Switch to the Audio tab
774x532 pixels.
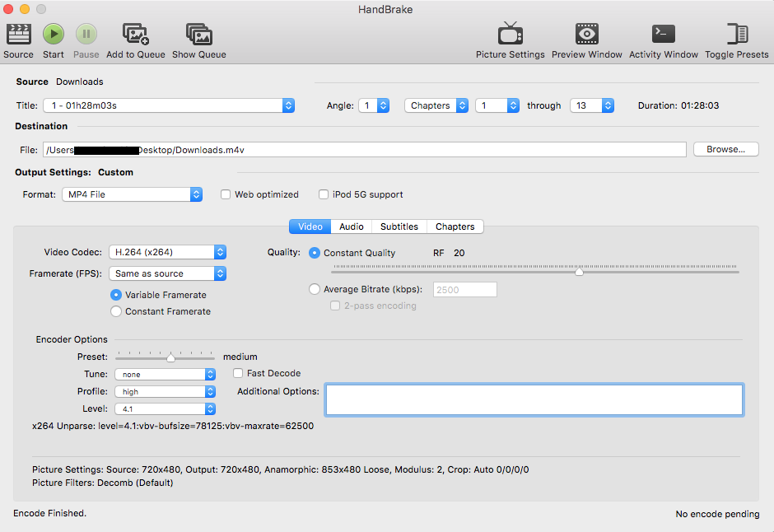coord(351,226)
